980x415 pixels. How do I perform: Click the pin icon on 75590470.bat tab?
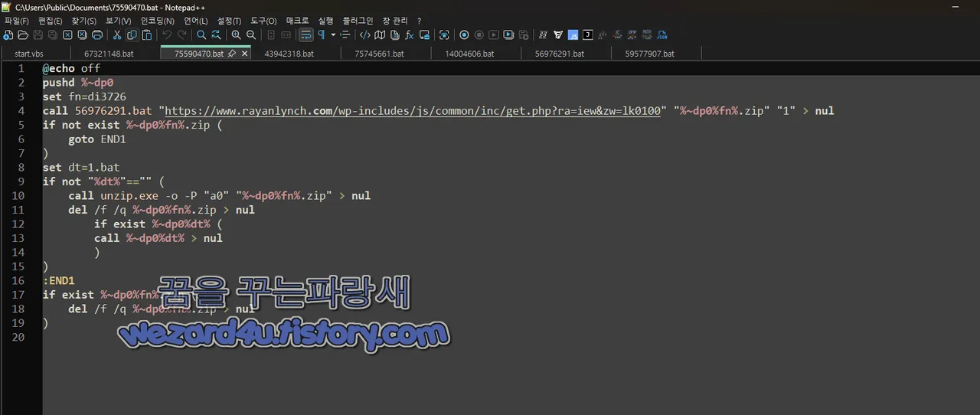(x=232, y=54)
